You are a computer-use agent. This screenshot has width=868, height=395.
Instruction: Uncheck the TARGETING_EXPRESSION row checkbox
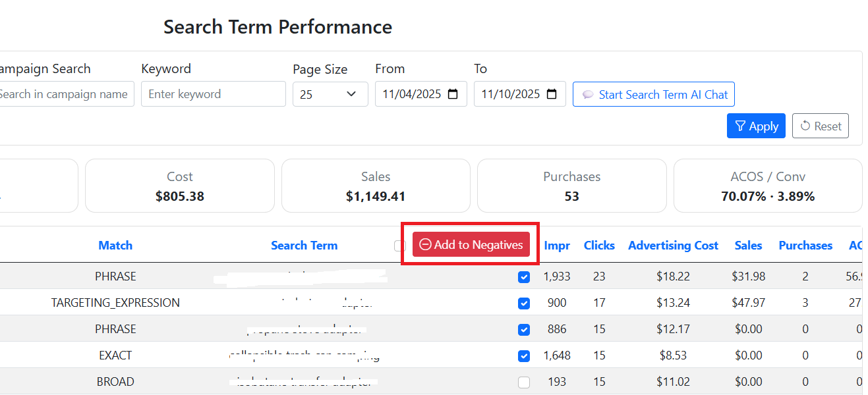(524, 303)
